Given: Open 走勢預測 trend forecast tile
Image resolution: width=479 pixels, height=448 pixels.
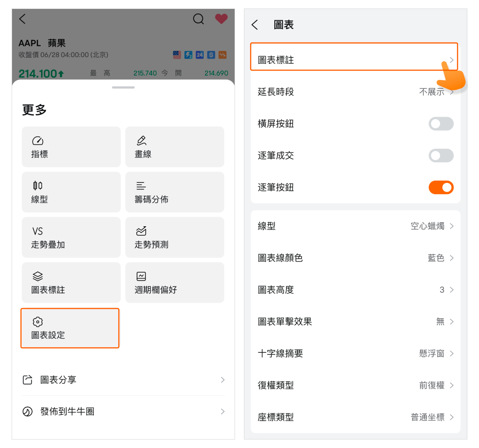Looking at the screenshot, I should pos(174,237).
